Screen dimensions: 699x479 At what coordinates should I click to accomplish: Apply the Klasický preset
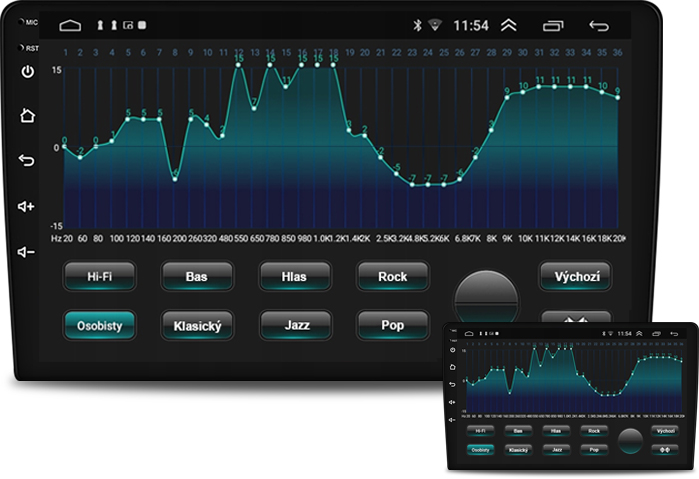[x=197, y=326]
